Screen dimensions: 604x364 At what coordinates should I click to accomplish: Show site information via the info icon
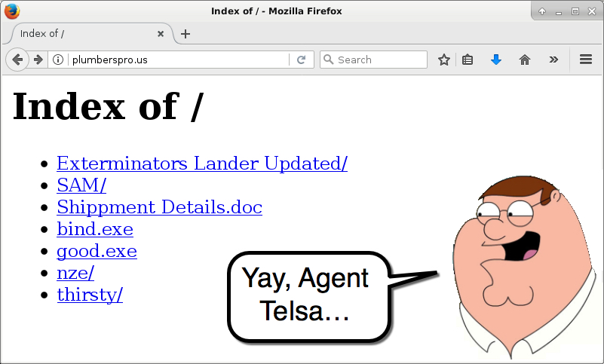pyautogui.click(x=58, y=60)
